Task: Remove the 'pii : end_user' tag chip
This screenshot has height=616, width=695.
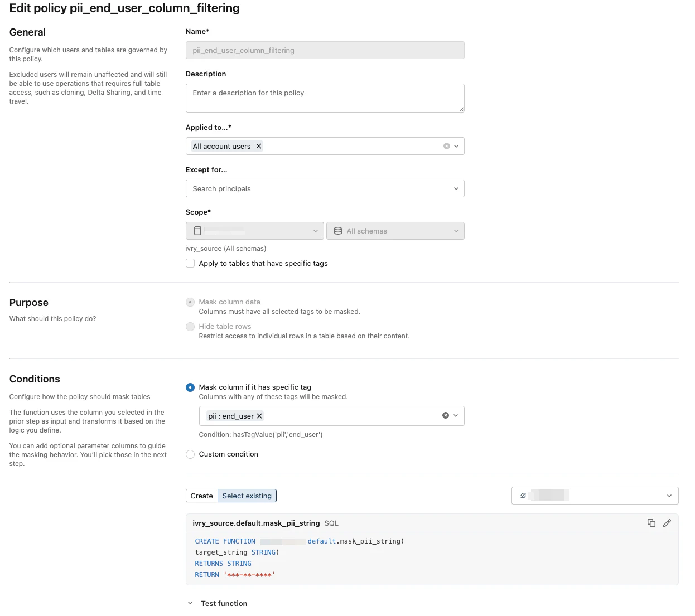Action: pyautogui.click(x=259, y=416)
